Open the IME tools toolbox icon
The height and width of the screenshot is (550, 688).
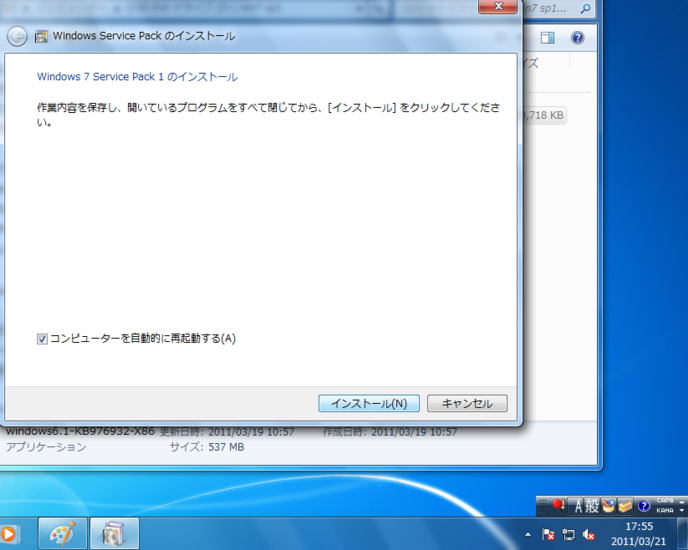tap(626, 506)
